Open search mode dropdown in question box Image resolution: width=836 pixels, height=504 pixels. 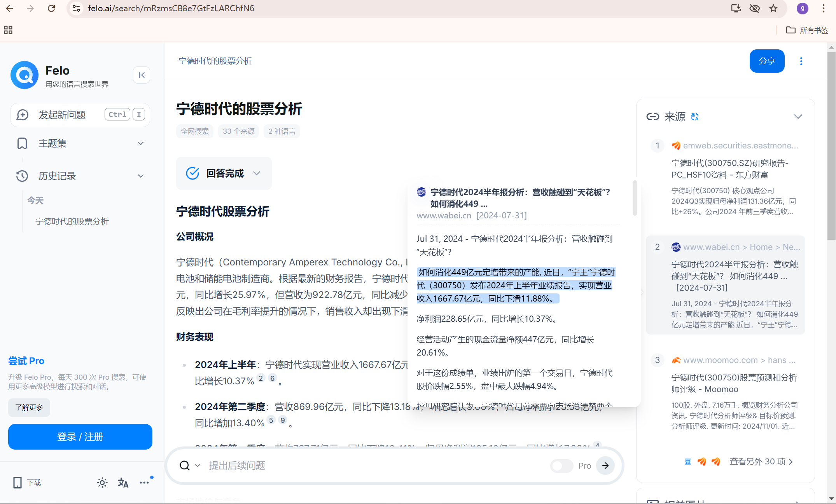tap(198, 466)
